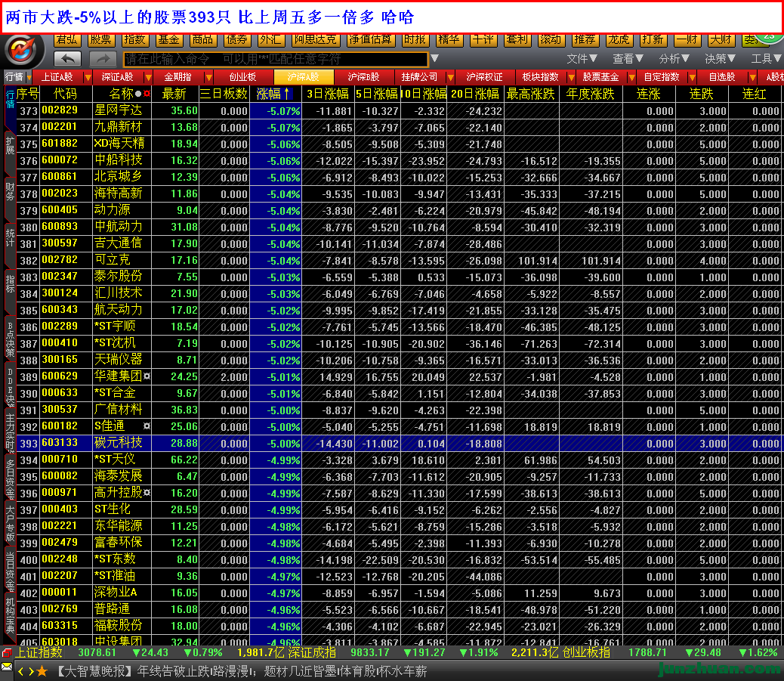This screenshot has height=681, width=784.
Task: Open the 文件 menu
Action: (582, 59)
